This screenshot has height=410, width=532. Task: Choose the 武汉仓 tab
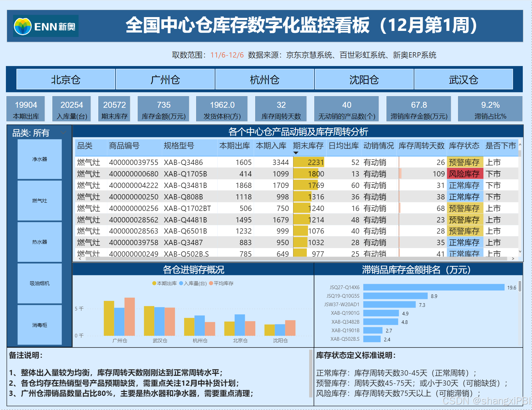pyautogui.click(x=463, y=79)
